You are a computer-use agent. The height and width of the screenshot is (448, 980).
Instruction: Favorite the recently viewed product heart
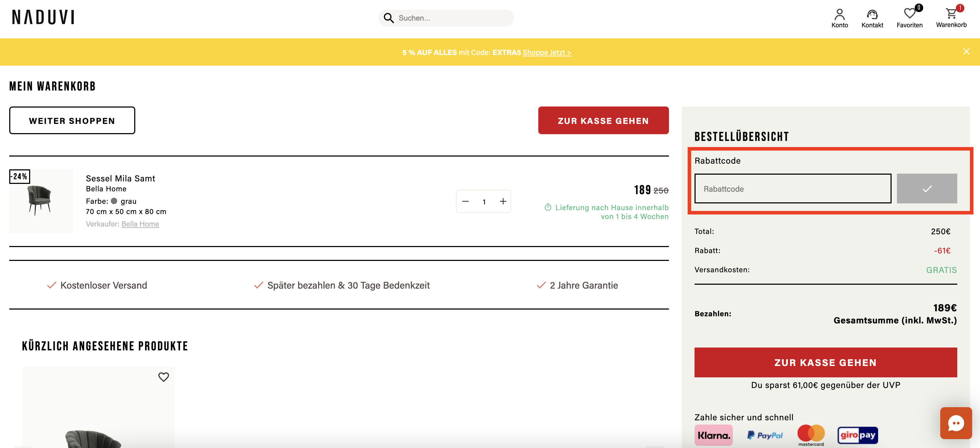164,377
